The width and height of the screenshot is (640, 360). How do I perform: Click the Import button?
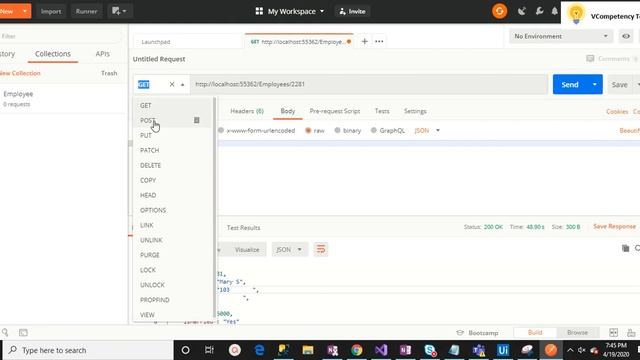point(51,11)
